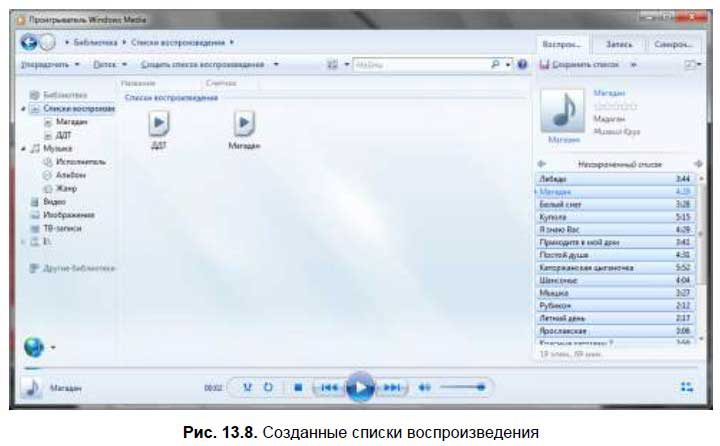Click the previous list arrow
The width and height of the screenshot is (720, 446).
pos(542,164)
